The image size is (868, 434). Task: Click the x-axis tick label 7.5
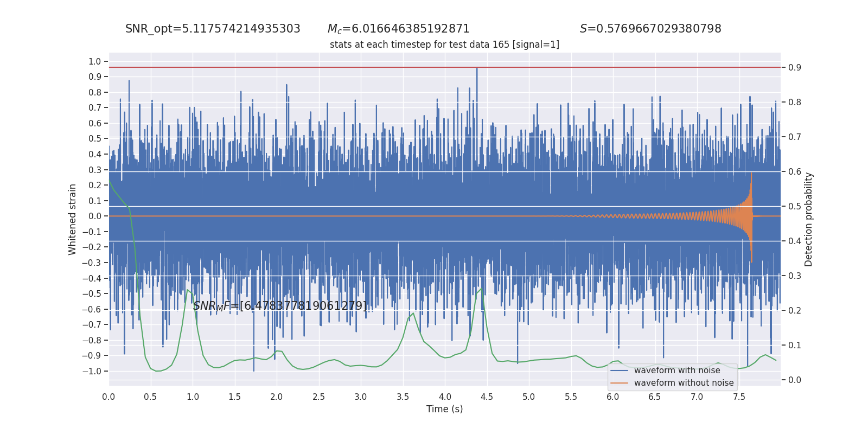tap(739, 397)
